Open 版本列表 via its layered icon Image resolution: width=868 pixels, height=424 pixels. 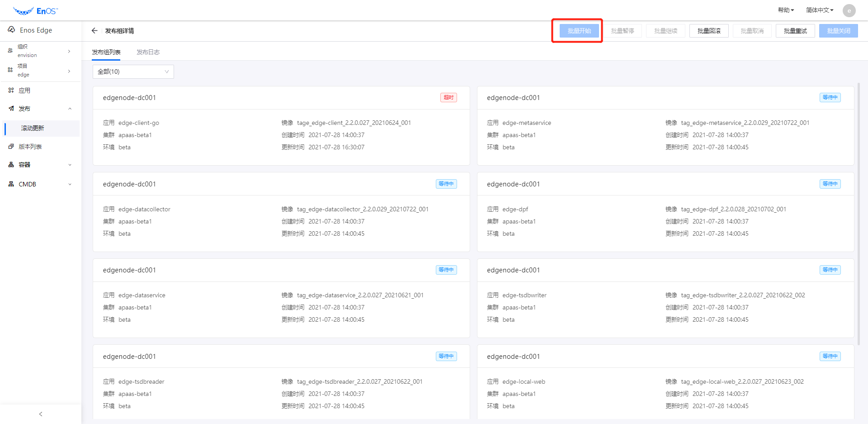tap(11, 146)
